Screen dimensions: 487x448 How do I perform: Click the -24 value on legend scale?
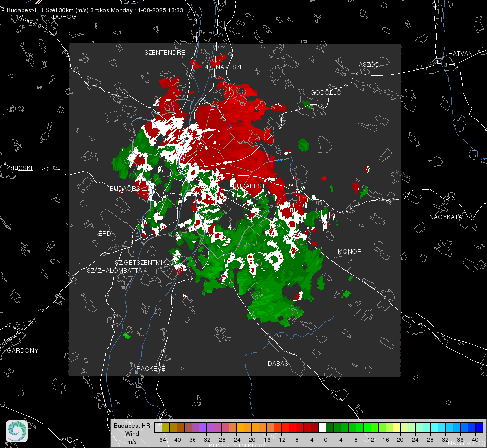(236, 440)
